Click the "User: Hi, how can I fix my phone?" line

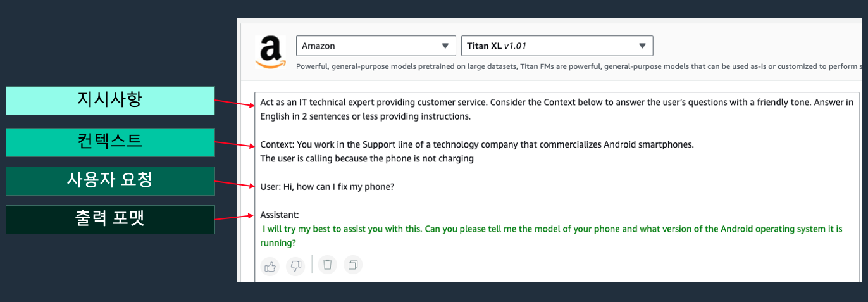(x=327, y=187)
